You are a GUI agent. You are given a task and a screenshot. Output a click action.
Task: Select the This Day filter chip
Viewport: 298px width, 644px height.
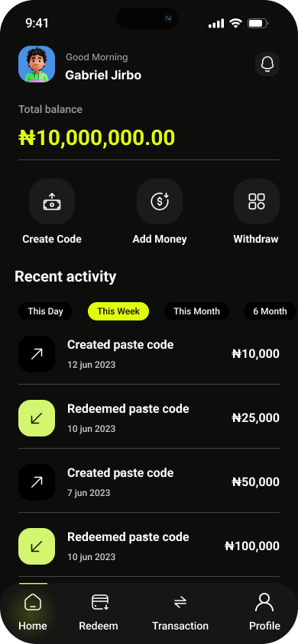(45, 311)
